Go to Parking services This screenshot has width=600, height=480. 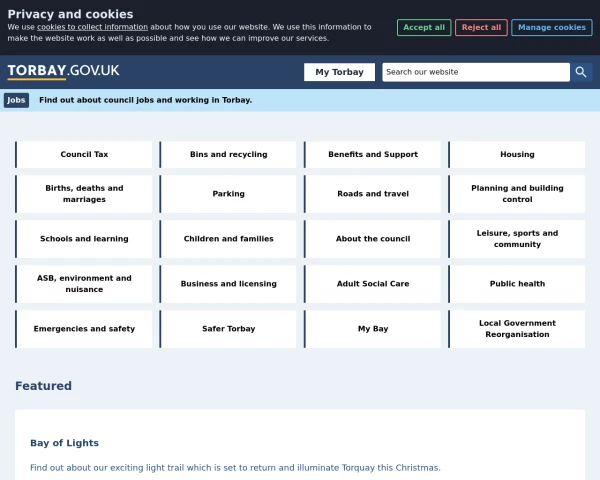coord(229,194)
